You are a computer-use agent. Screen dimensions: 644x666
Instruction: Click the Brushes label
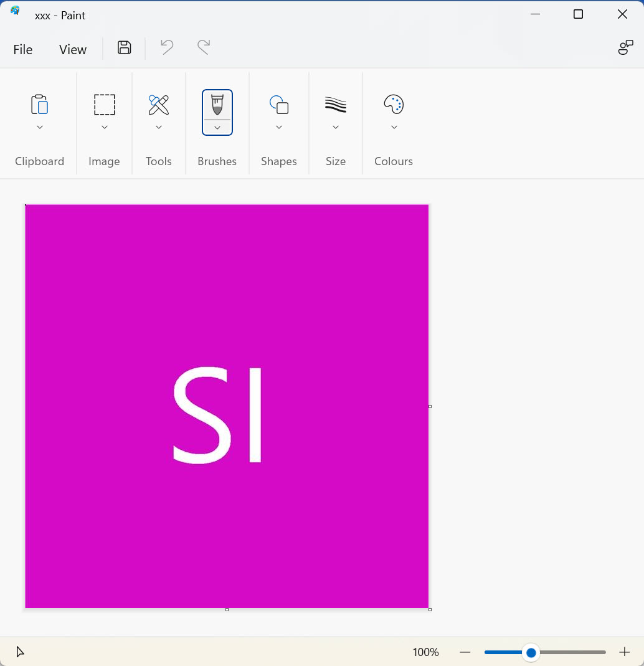pyautogui.click(x=217, y=161)
